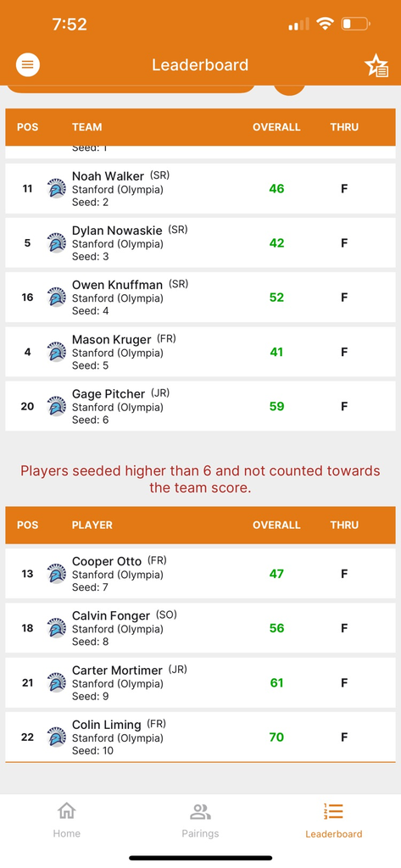Tap the Home house icon
401x868 pixels.
click(x=66, y=811)
